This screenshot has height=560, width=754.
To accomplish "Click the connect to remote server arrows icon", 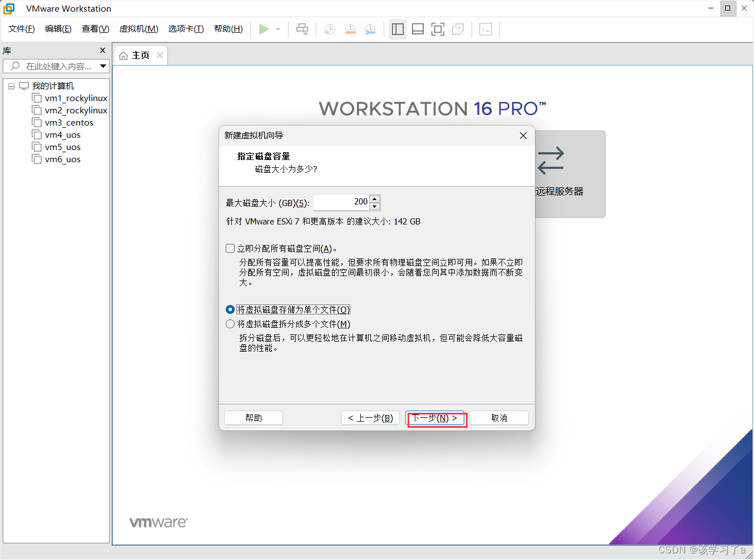I will pos(551,161).
